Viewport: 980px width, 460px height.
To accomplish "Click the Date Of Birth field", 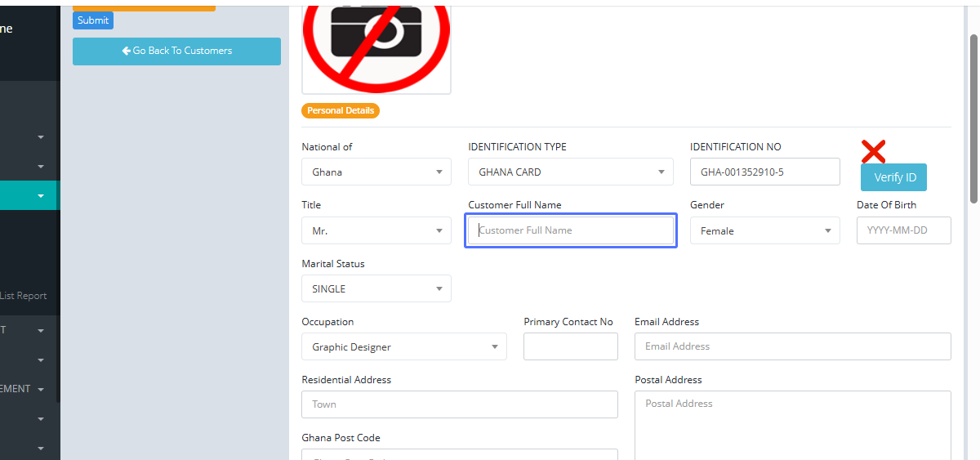I will (903, 230).
